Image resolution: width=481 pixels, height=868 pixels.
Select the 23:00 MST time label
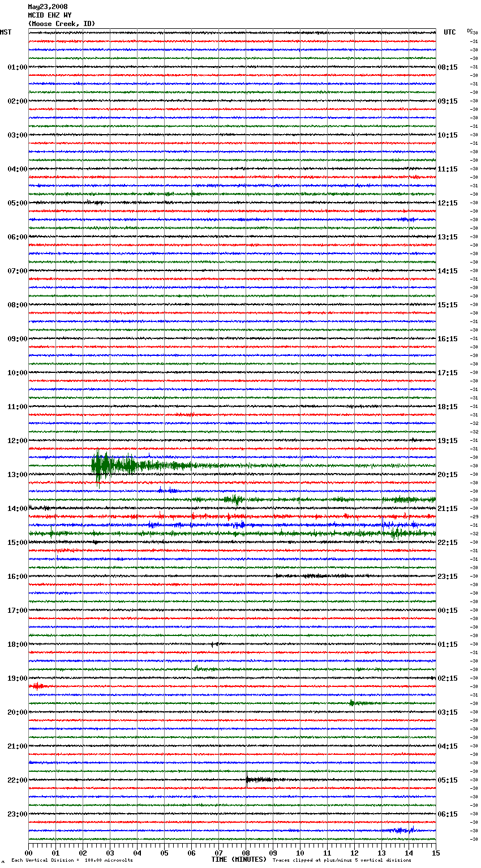(x=18, y=814)
